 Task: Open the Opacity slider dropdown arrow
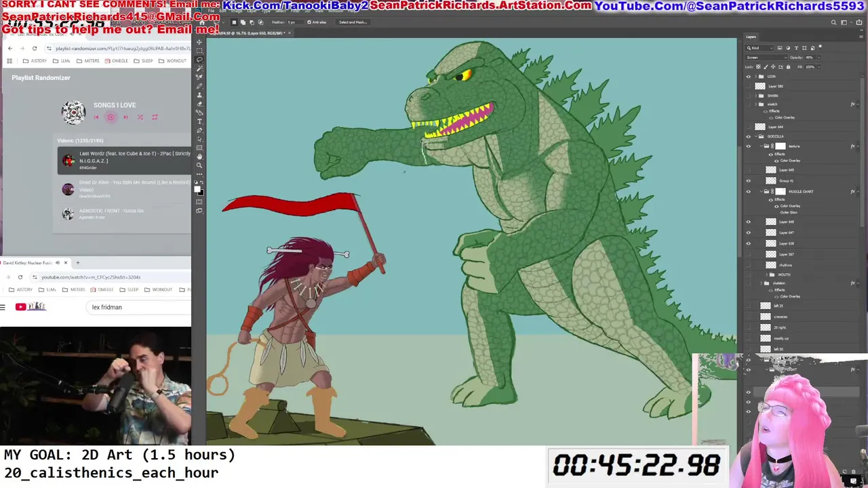click(819, 58)
